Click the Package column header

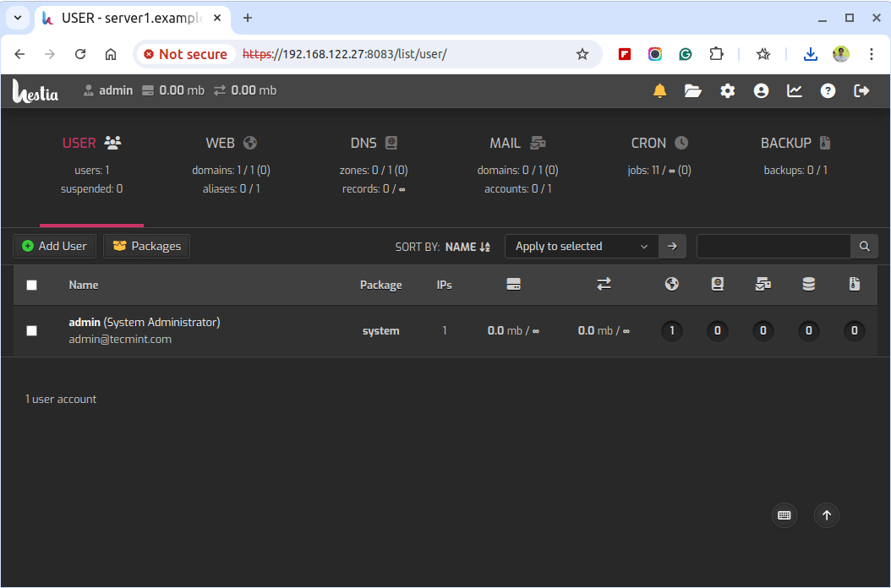coord(380,285)
